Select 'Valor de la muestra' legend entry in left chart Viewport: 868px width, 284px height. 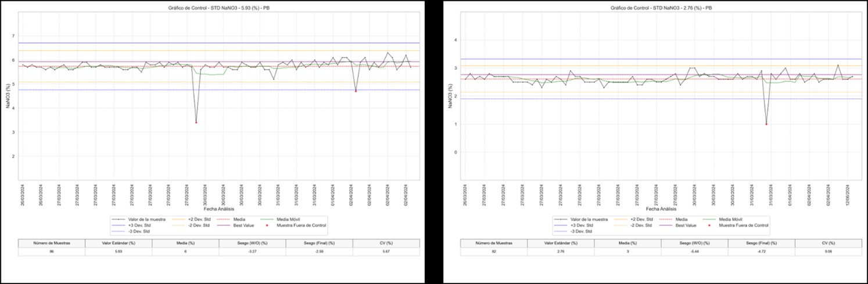[x=139, y=220]
